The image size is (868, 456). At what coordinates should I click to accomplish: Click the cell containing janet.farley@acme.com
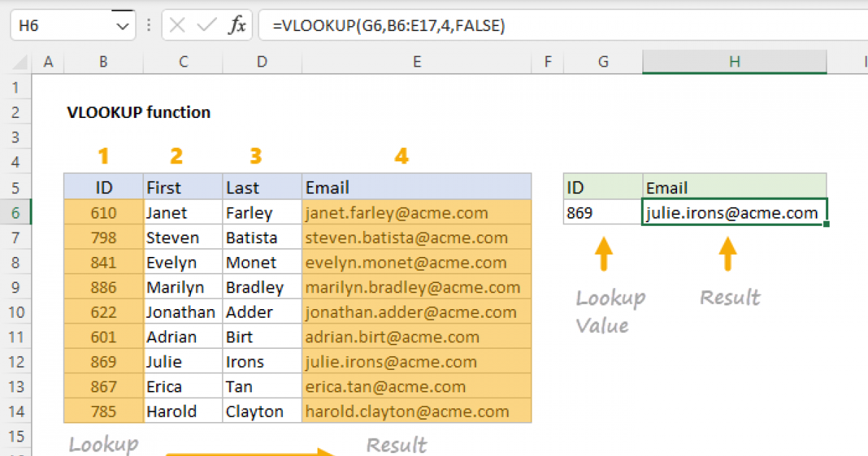coord(417,212)
